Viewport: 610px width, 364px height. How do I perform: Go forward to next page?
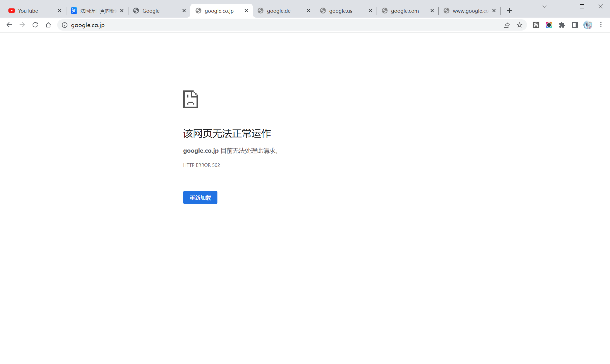(22, 25)
